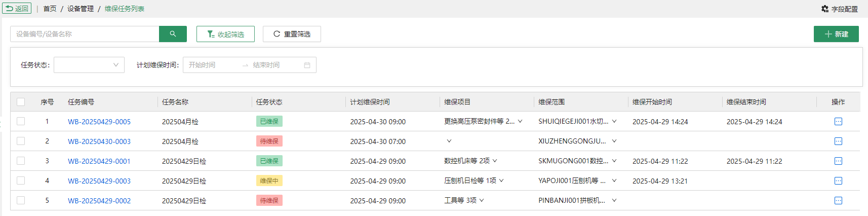Screen dimensions: 868x216
Task: Click the 设备编号/设备名称 search field
Action: (x=85, y=34)
